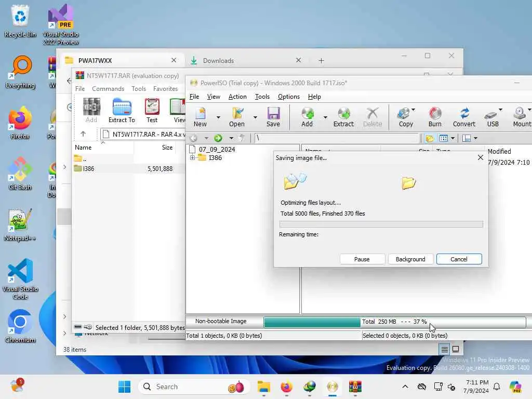Toggle the folder tree view icon
The image size is (532, 399).
(430, 138)
